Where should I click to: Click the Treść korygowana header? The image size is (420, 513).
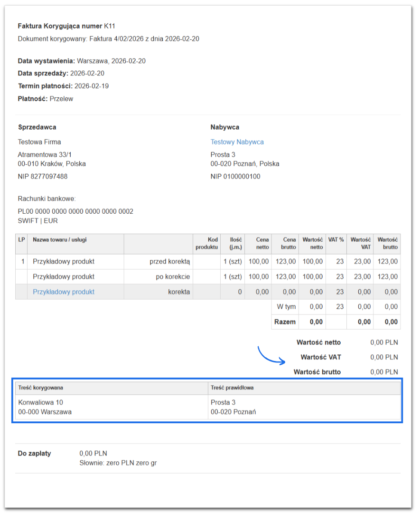point(41,388)
